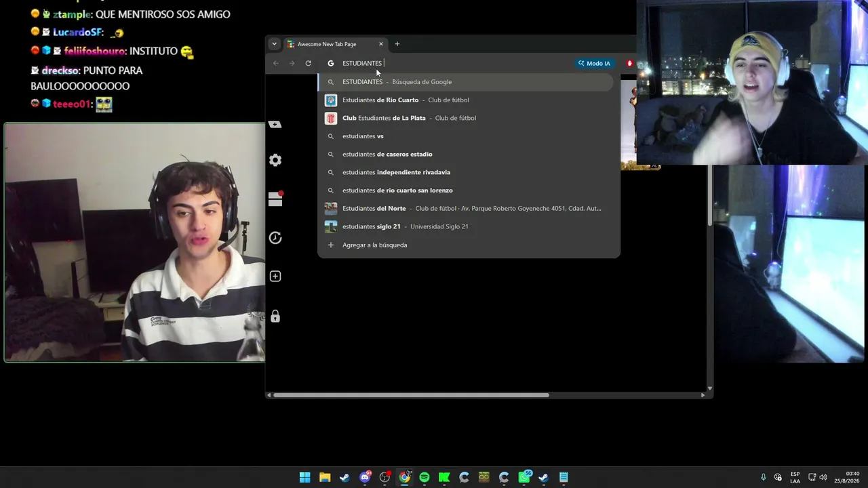
Task: Click the horizontal scrollbar of the browser page
Action: [411, 395]
